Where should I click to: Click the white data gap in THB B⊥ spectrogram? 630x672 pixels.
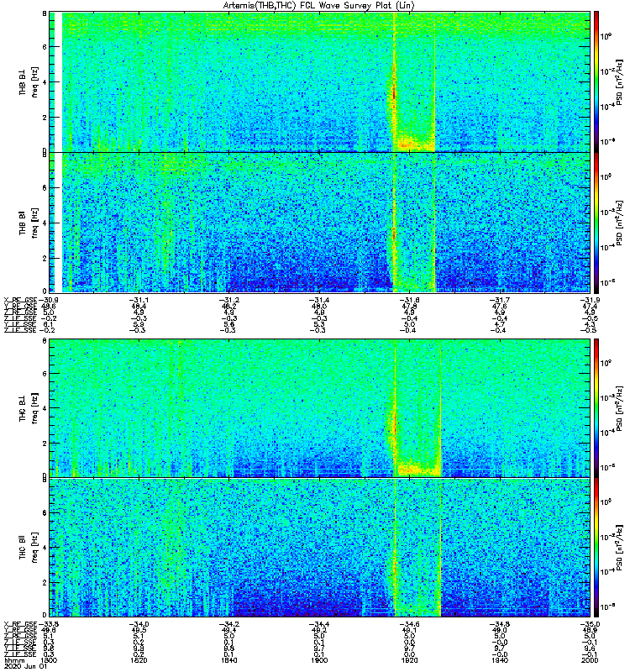click(59, 81)
